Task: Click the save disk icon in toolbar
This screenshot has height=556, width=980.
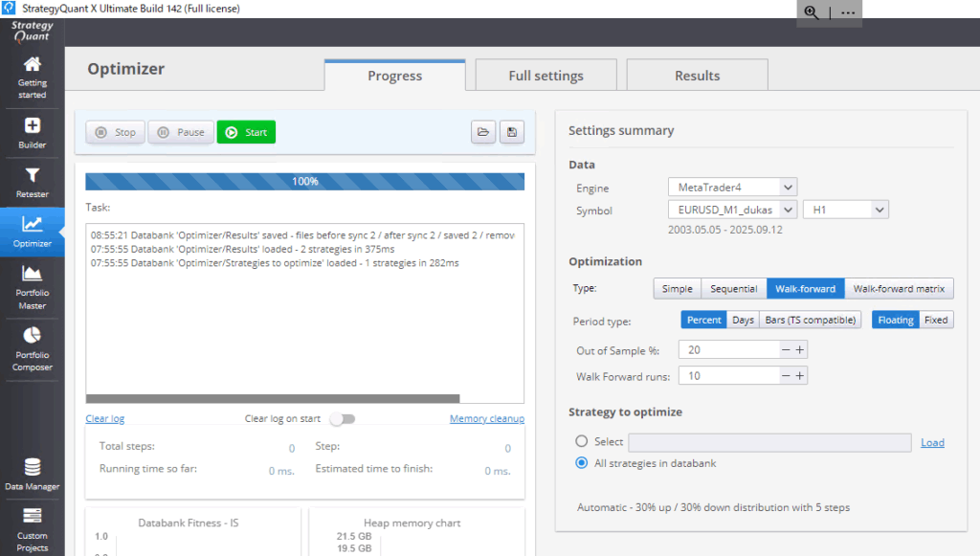Action: pyautogui.click(x=512, y=132)
